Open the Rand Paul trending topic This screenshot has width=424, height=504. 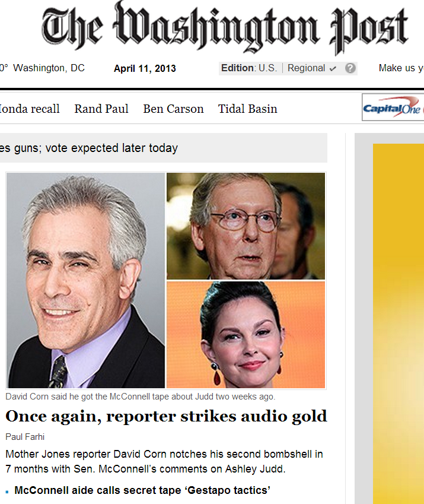(x=101, y=109)
